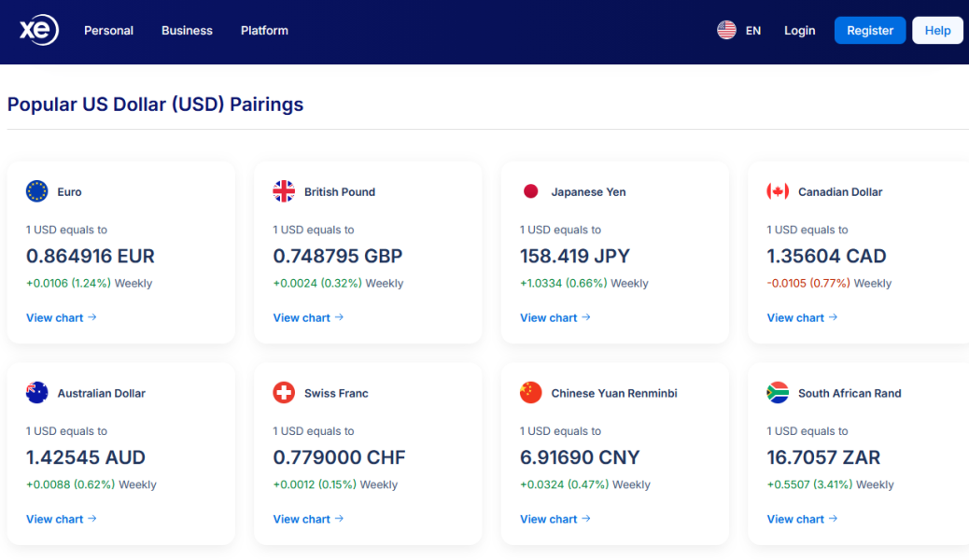The image size is (969, 560).
Task: Open the Business menu
Action: [187, 31]
